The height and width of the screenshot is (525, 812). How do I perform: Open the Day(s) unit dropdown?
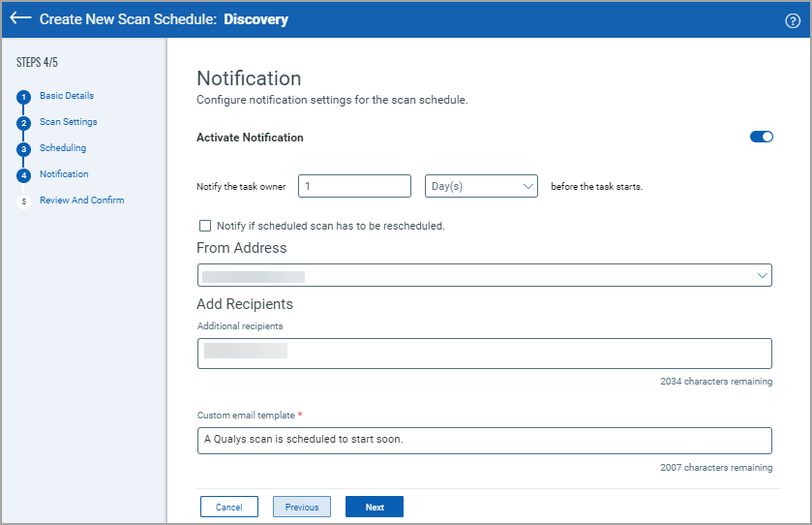(x=481, y=186)
